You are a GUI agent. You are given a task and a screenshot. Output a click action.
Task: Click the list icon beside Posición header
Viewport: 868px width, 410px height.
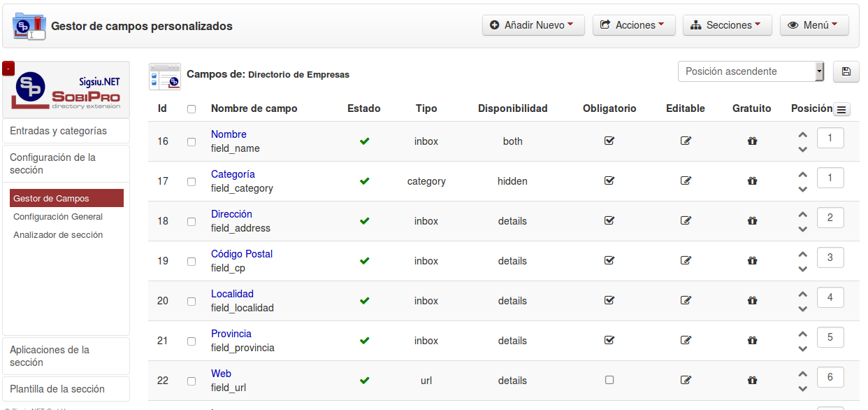pyautogui.click(x=841, y=109)
